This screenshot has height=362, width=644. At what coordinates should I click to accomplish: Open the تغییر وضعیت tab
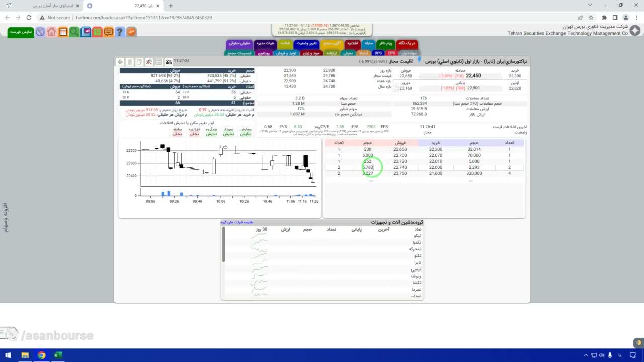306,43
